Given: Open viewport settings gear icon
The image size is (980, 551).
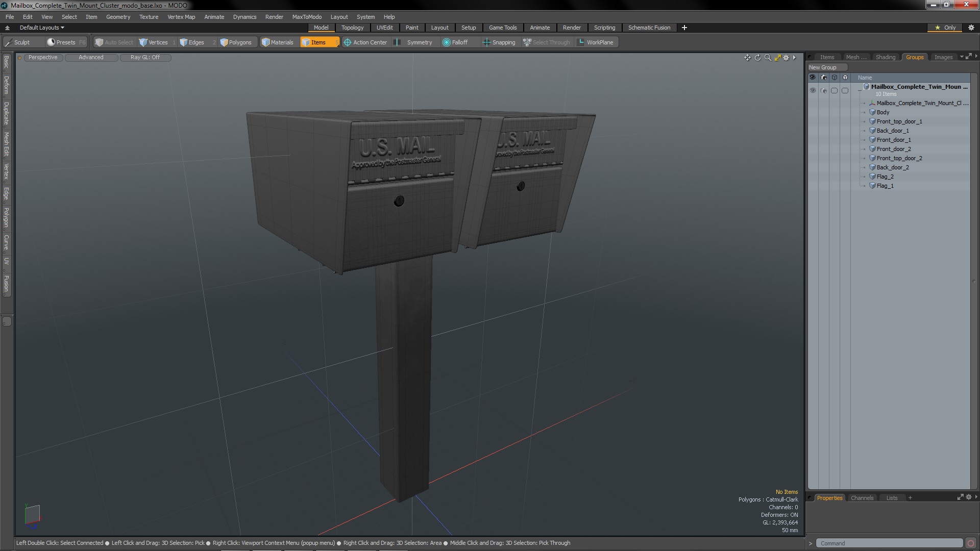Looking at the screenshot, I should tap(786, 58).
